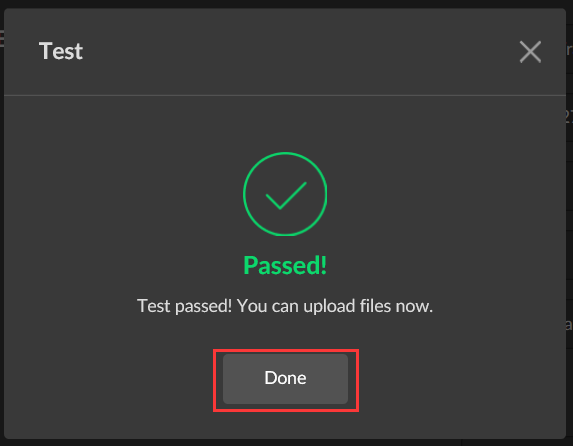Close the Test dialog with the X icon
The image size is (573, 446).
tap(530, 52)
